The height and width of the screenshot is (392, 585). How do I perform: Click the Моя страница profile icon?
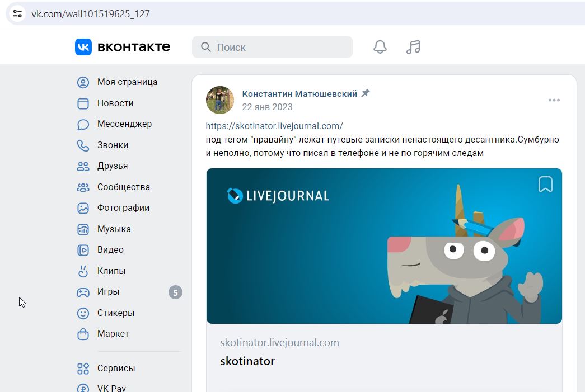pyautogui.click(x=83, y=82)
